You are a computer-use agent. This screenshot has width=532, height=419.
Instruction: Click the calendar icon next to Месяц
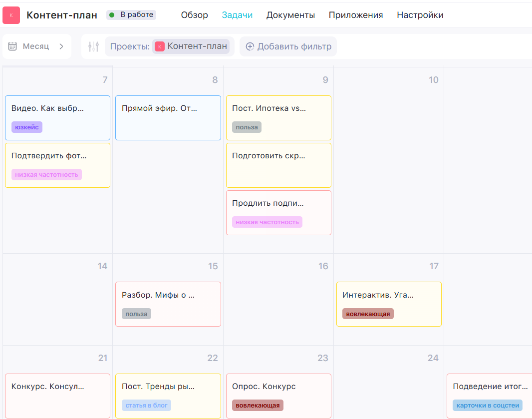coord(12,46)
